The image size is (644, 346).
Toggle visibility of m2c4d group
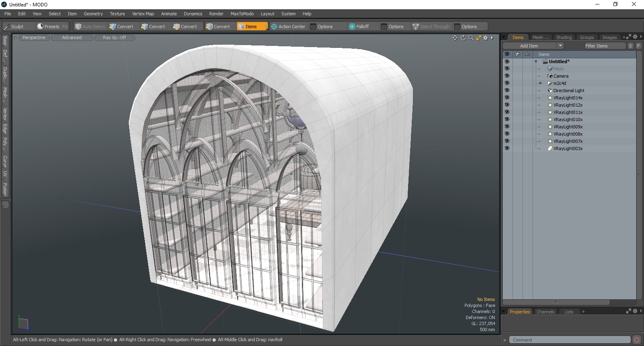click(507, 83)
